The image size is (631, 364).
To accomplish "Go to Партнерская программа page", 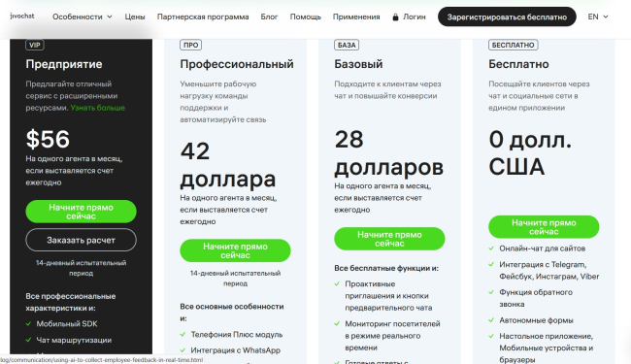I will 203,17.
